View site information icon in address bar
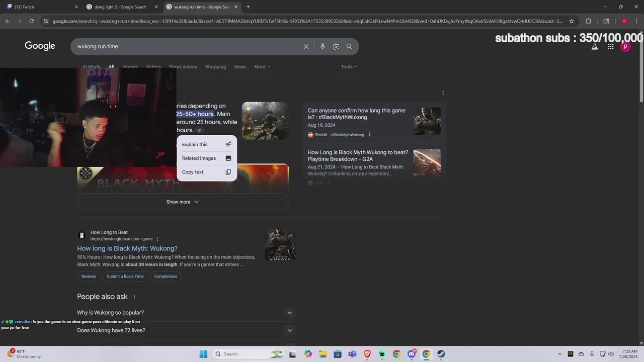 pyautogui.click(x=46, y=21)
